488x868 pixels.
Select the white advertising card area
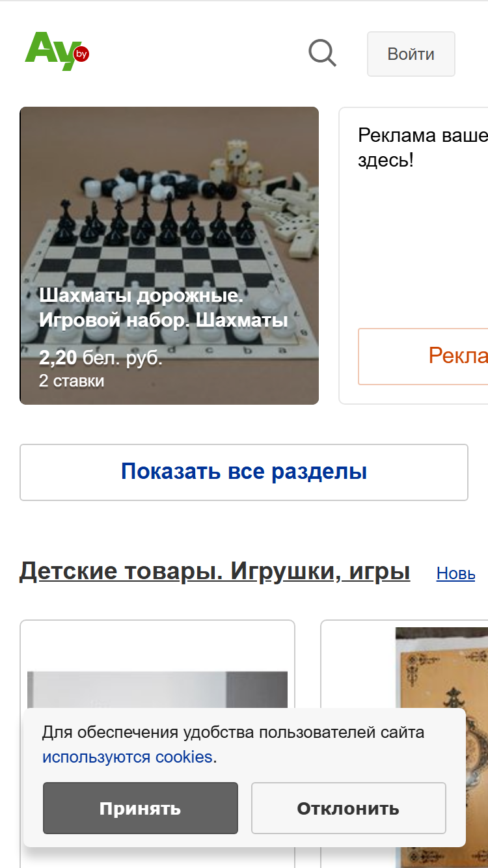coord(414,256)
